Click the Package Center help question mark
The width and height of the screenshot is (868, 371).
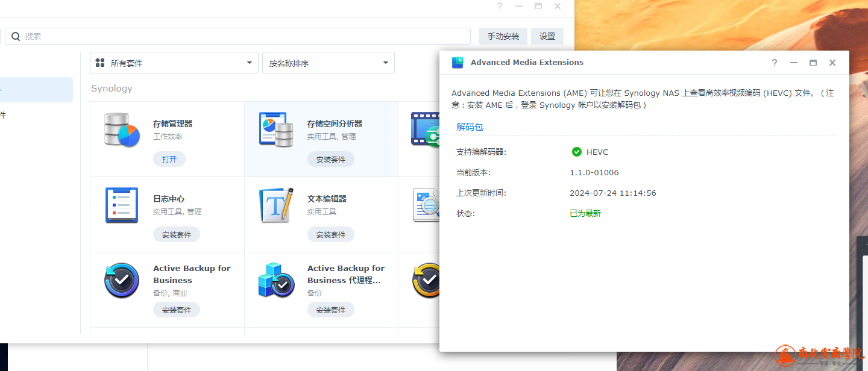pyautogui.click(x=500, y=6)
